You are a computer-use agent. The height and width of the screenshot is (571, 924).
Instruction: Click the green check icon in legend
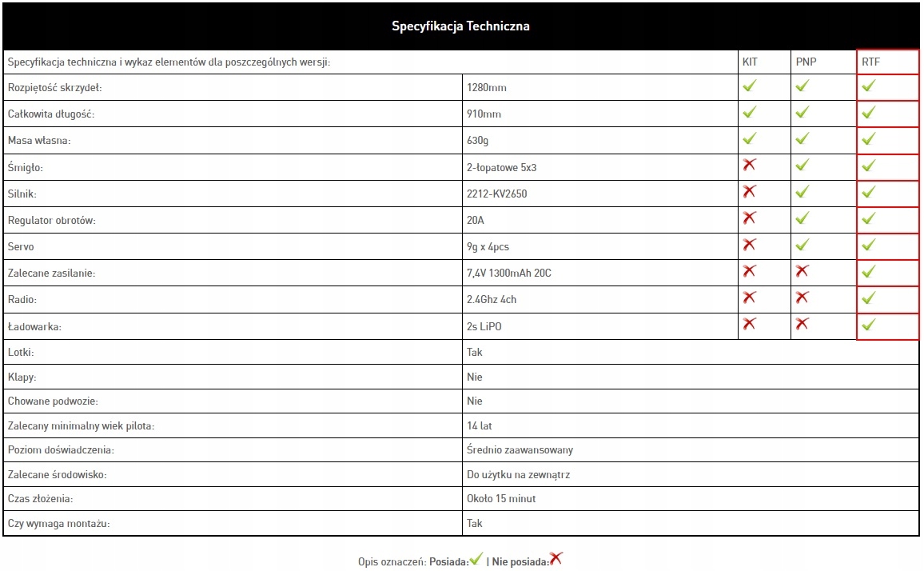point(476,559)
